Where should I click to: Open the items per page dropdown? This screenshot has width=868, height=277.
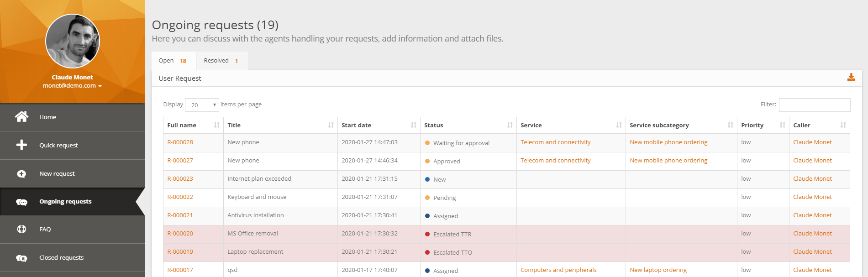pos(202,105)
